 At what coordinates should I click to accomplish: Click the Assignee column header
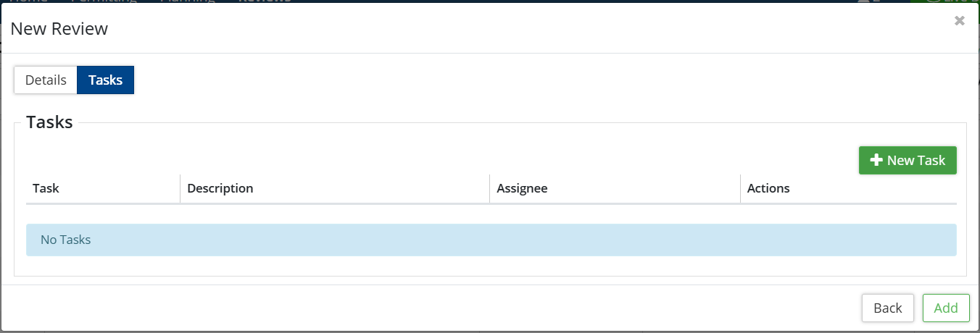[x=522, y=188]
